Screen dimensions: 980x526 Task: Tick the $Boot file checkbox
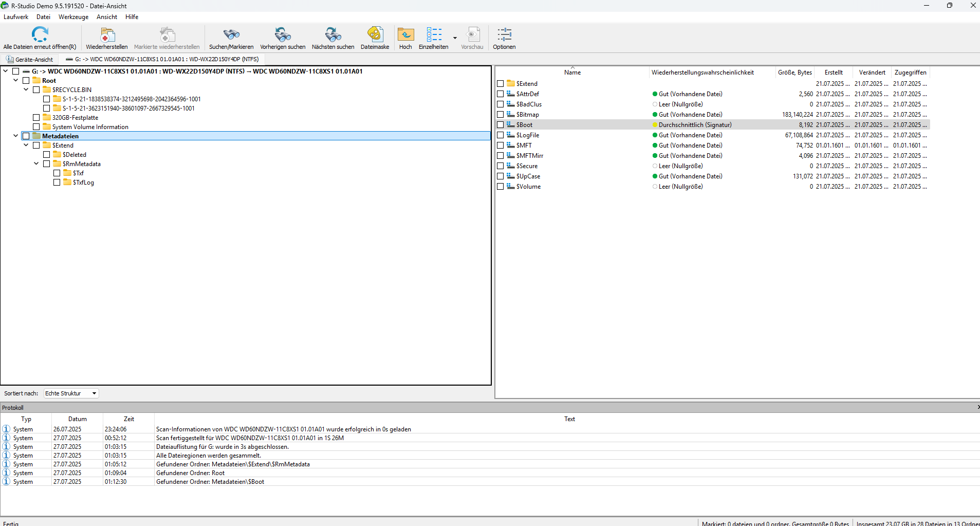click(500, 125)
